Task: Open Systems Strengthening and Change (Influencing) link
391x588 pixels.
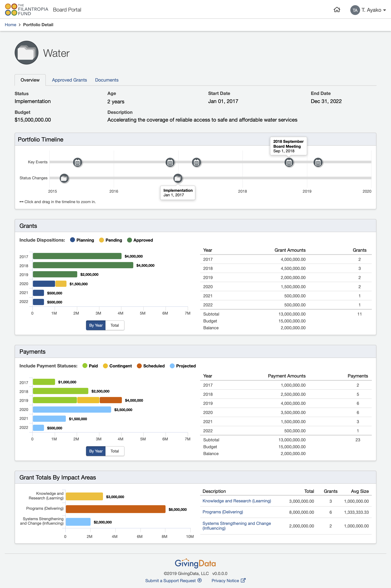Action: pyautogui.click(x=237, y=526)
